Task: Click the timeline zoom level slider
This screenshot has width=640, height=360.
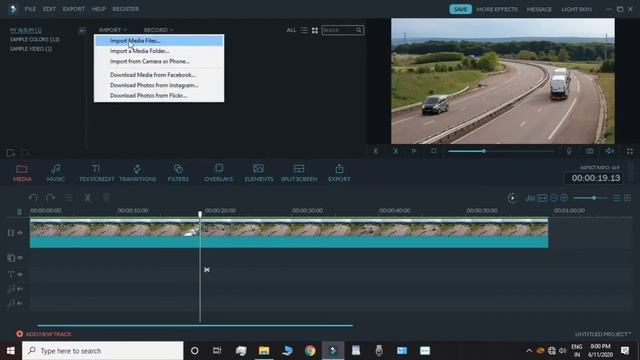Action: (590, 198)
